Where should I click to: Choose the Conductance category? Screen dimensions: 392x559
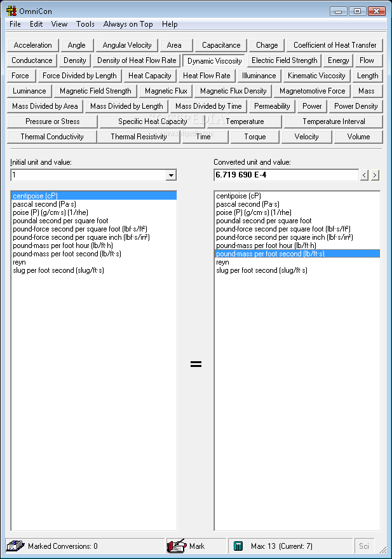coord(32,60)
